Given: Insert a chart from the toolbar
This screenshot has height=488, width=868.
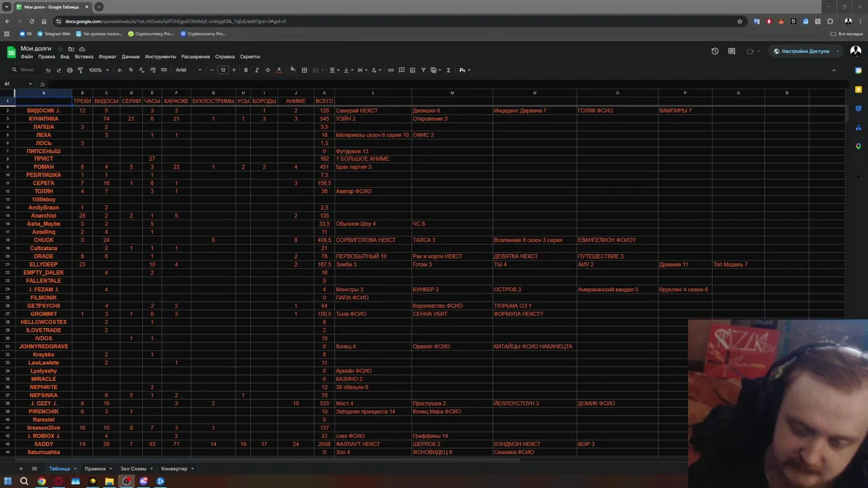Looking at the screenshot, I should coord(412,70).
